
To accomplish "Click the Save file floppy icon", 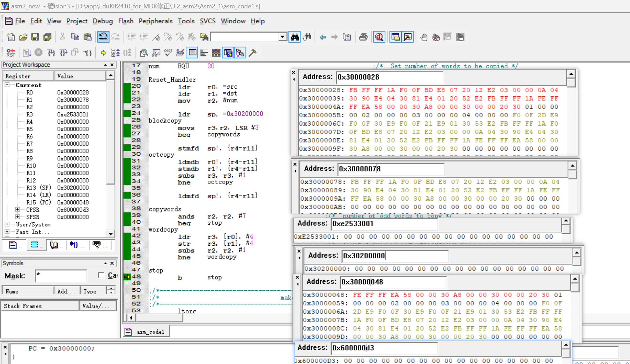I will pos(35,37).
